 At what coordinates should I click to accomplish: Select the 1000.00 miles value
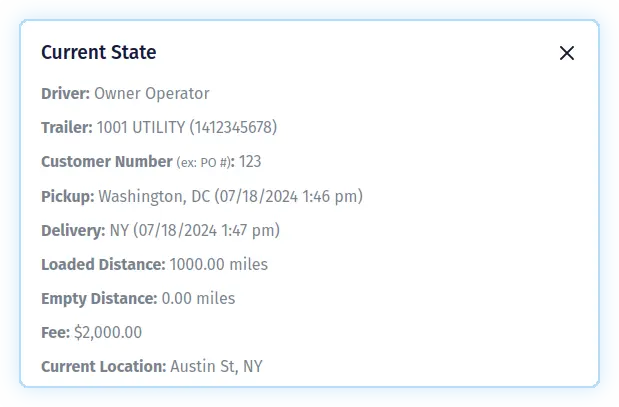pos(218,264)
